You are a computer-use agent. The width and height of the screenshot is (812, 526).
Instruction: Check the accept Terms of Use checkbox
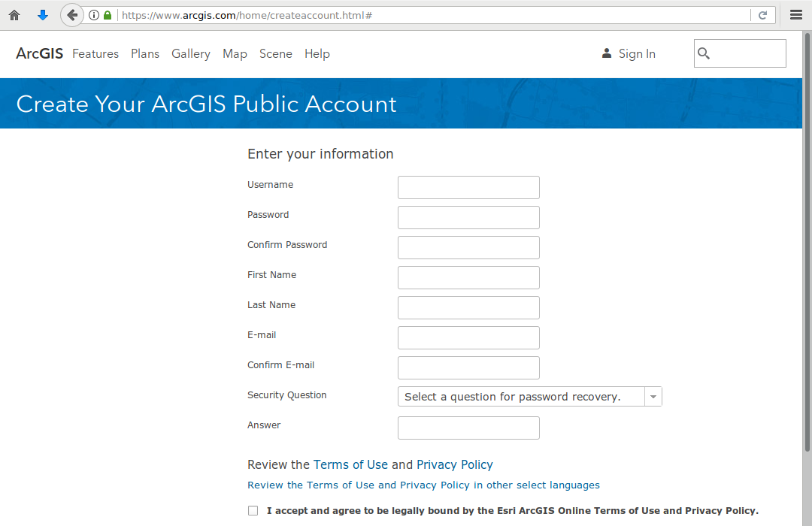point(253,511)
